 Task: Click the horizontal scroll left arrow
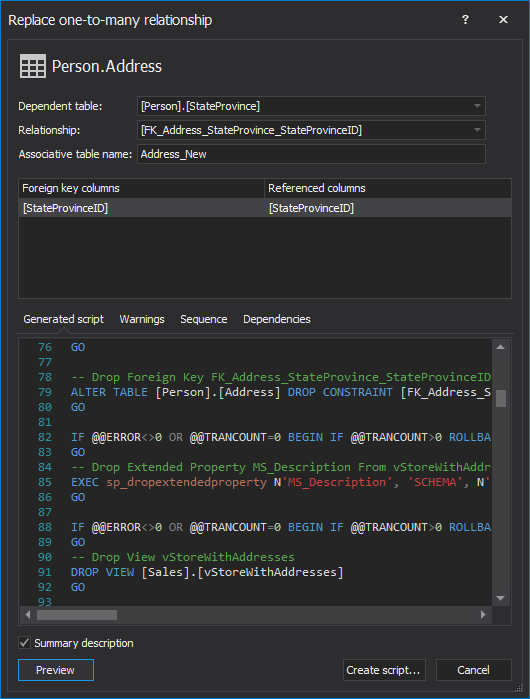tap(28, 615)
